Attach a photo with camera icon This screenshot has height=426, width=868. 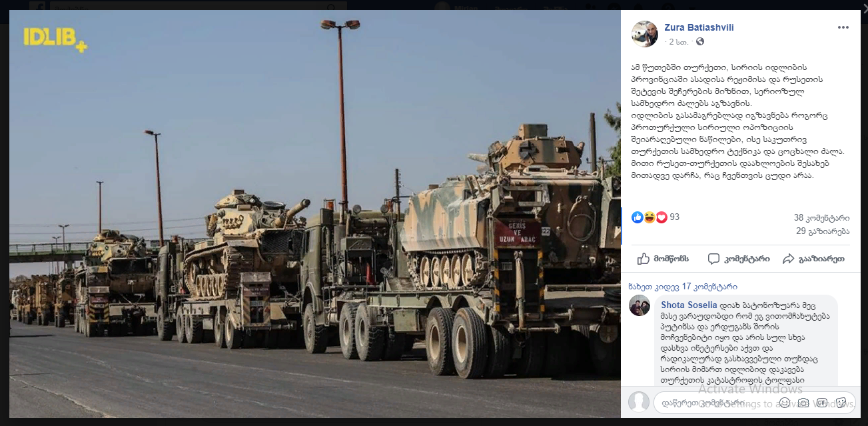[803, 403]
